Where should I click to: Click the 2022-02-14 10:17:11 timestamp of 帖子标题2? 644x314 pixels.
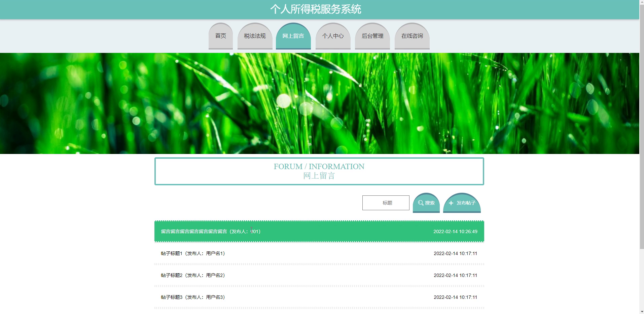click(455, 275)
